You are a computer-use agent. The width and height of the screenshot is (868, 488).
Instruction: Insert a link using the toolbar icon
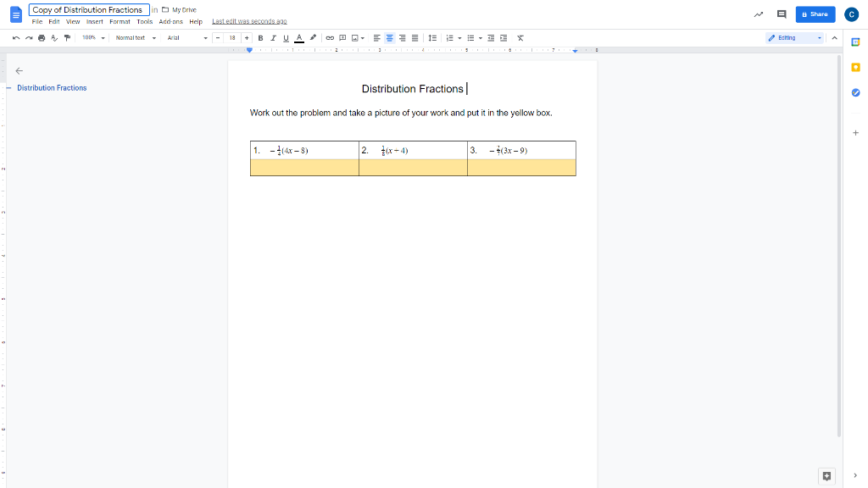coord(329,37)
